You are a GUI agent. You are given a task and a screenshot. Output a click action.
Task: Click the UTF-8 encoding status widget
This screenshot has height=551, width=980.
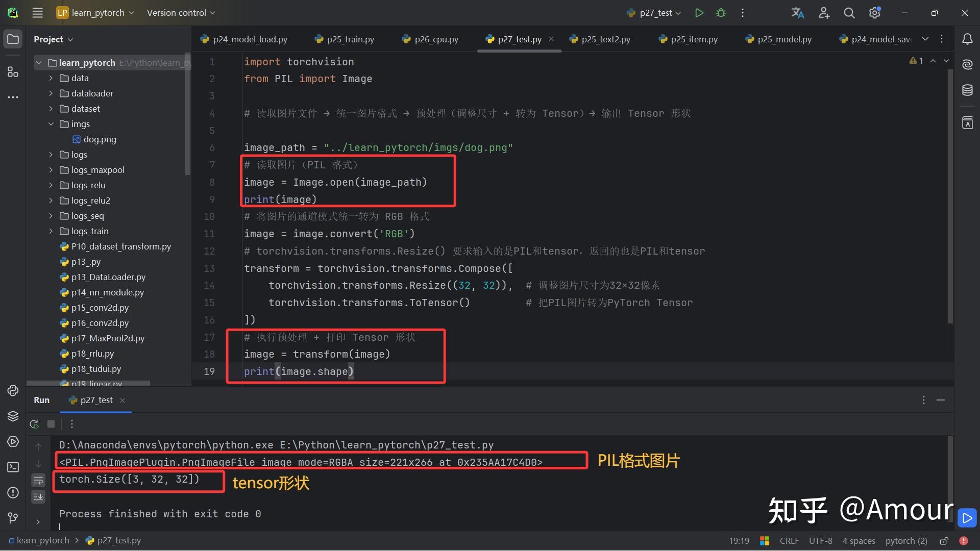pos(820,541)
